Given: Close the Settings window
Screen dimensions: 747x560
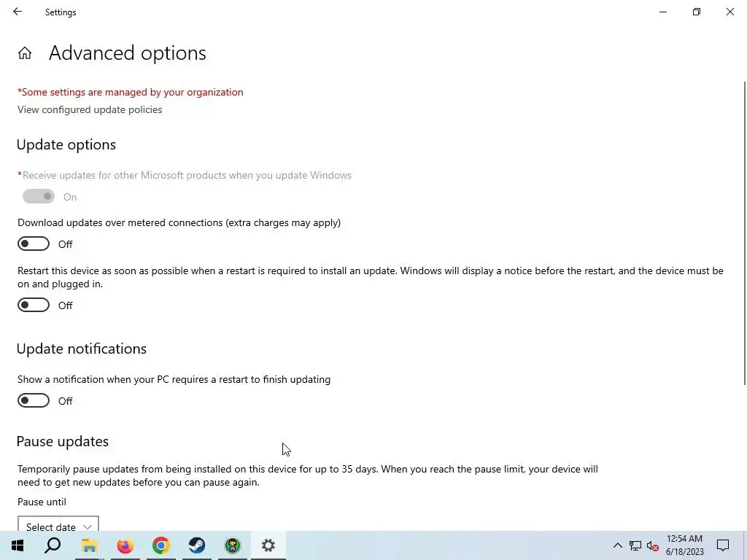Looking at the screenshot, I should pyautogui.click(x=729, y=12).
